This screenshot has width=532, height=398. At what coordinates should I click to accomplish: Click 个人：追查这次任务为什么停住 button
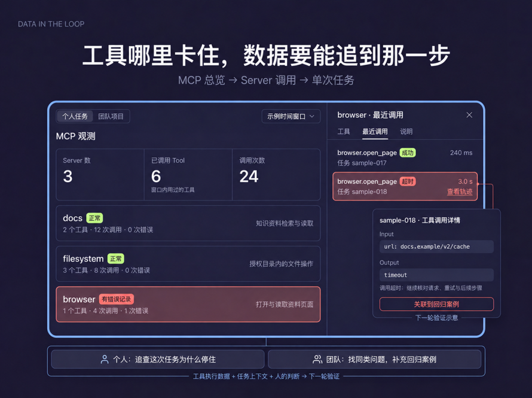[x=158, y=359]
